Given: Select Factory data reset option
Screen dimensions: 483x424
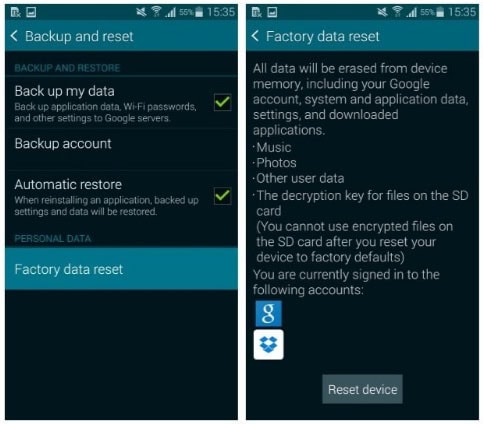Looking at the screenshot, I should pos(121,269).
